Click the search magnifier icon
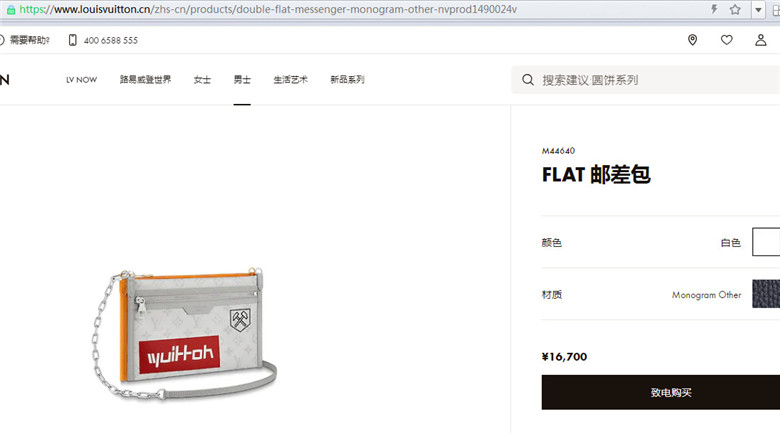Viewport: 780px width, 433px height. pyautogui.click(x=528, y=80)
